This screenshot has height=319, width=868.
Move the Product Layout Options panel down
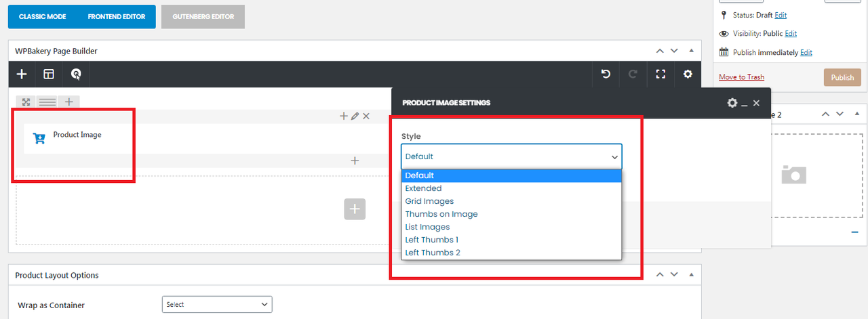point(674,275)
